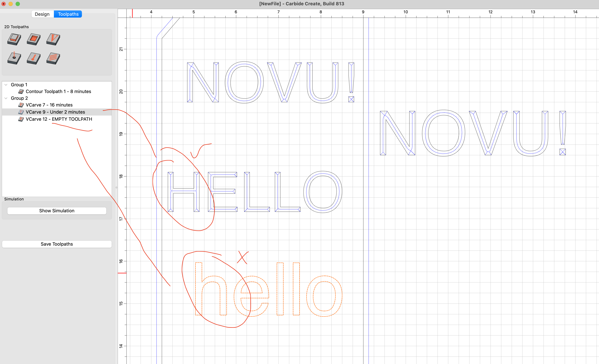Image resolution: width=599 pixels, height=364 pixels.
Task: Click the Texture toolpath icon
Action: pyautogui.click(x=53, y=58)
